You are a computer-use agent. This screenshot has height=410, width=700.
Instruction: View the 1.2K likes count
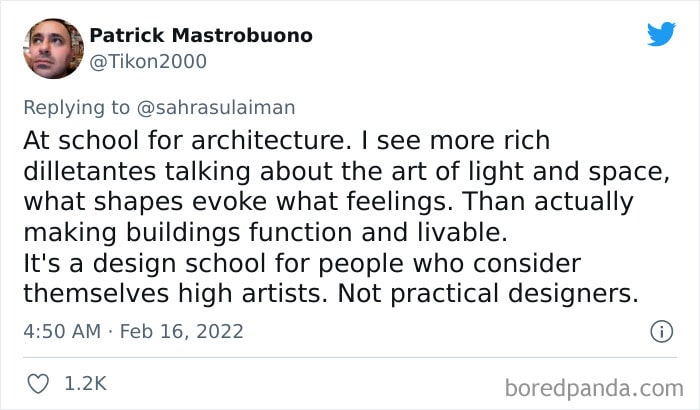point(86,384)
